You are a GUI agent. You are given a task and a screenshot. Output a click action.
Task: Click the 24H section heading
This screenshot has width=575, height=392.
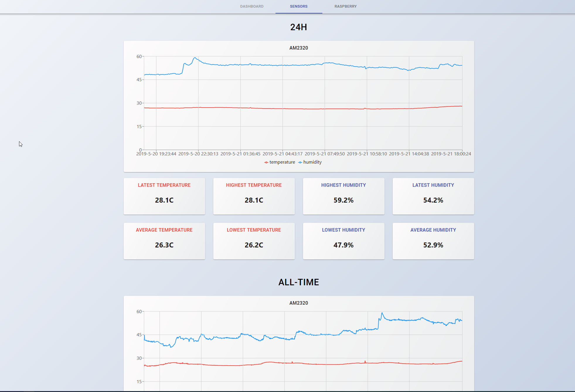(x=299, y=27)
